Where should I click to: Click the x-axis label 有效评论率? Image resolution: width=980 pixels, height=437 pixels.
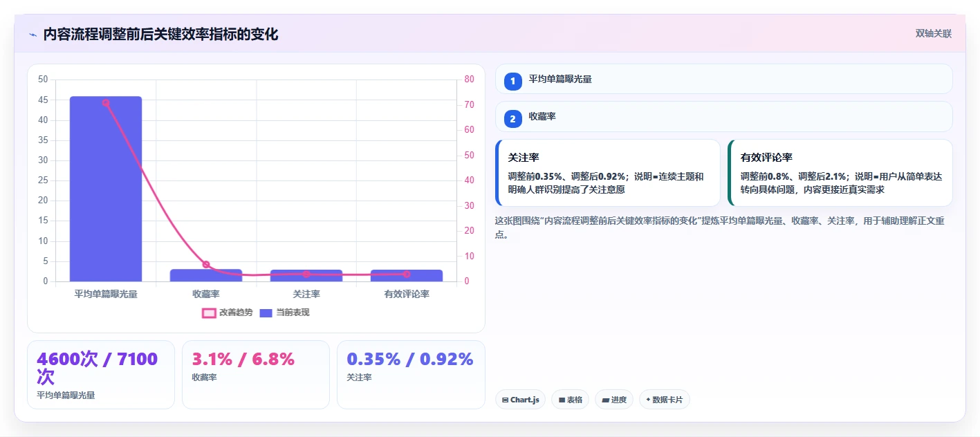(407, 294)
